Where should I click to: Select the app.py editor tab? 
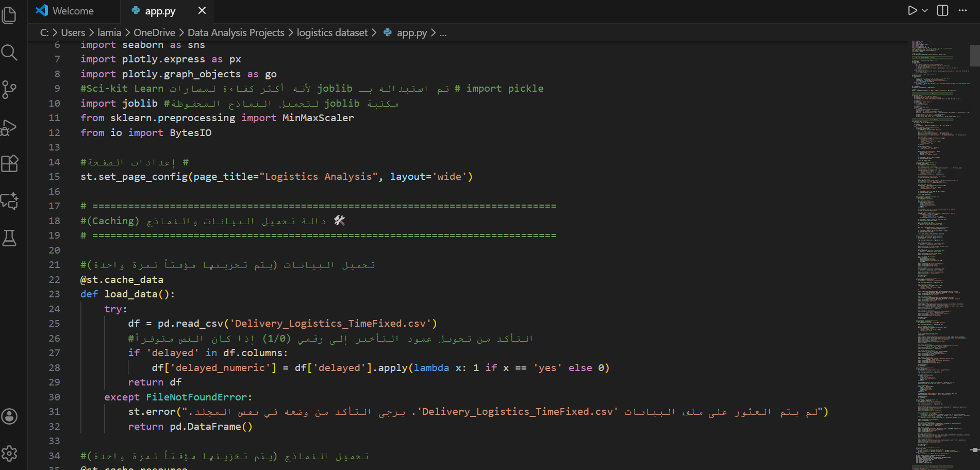pos(160,11)
